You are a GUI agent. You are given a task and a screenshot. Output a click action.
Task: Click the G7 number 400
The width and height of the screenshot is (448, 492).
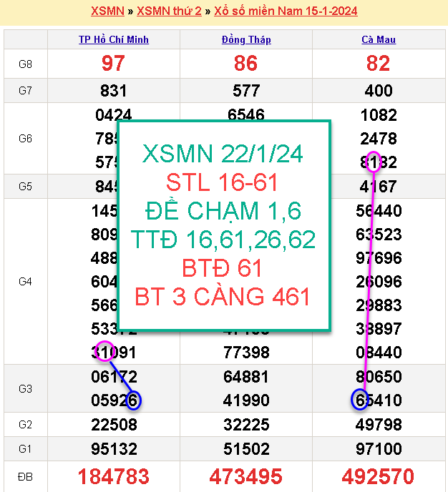coord(379,91)
